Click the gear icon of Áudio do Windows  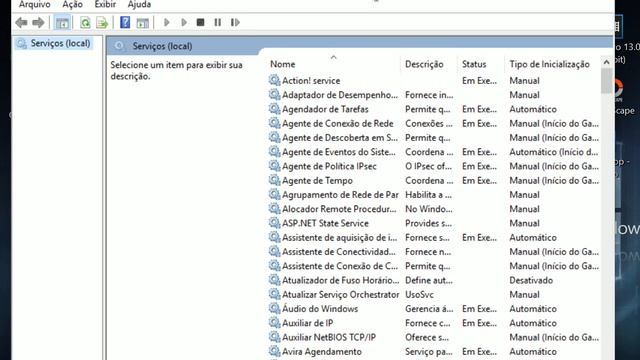[x=274, y=308]
